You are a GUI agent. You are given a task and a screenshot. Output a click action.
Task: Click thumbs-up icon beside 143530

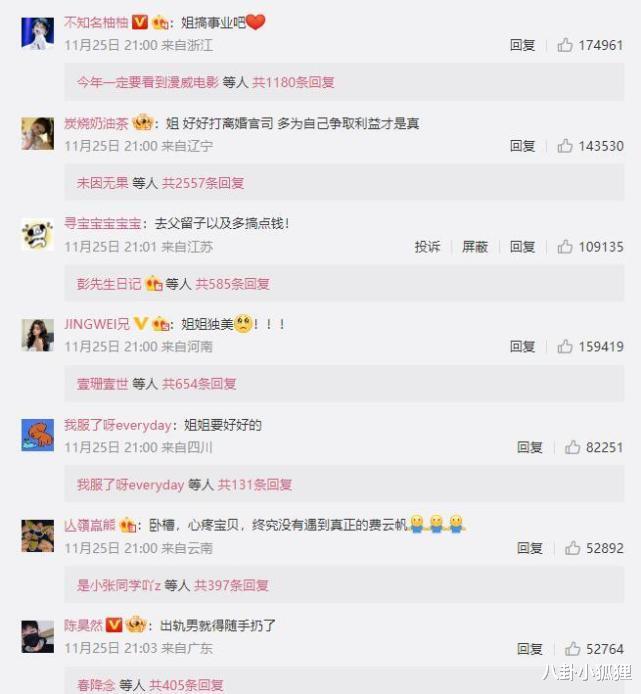pos(565,146)
